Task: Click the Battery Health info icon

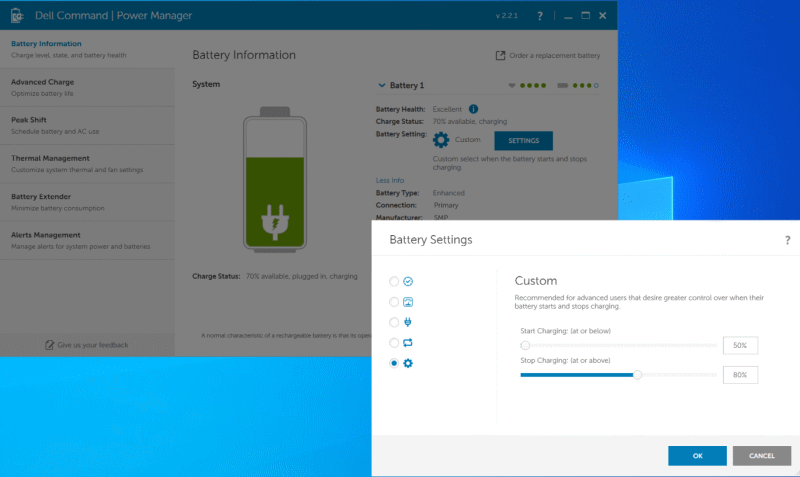Action: (473, 109)
